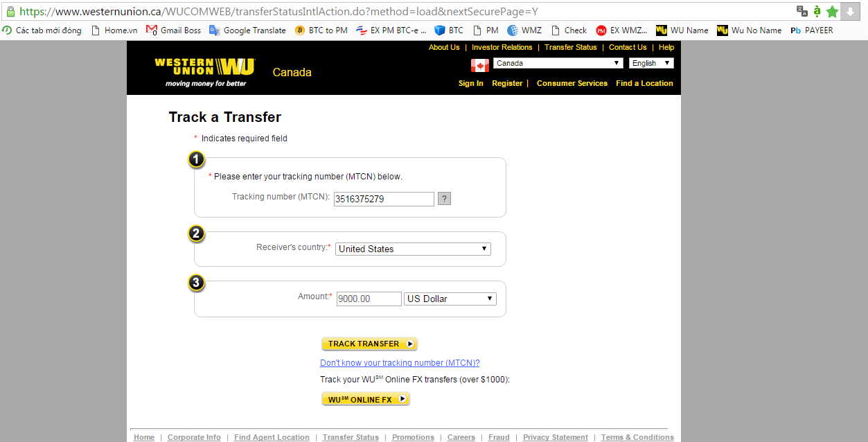Screen dimensions: 868x442
Task: Click the Amount input field
Action: click(369, 299)
